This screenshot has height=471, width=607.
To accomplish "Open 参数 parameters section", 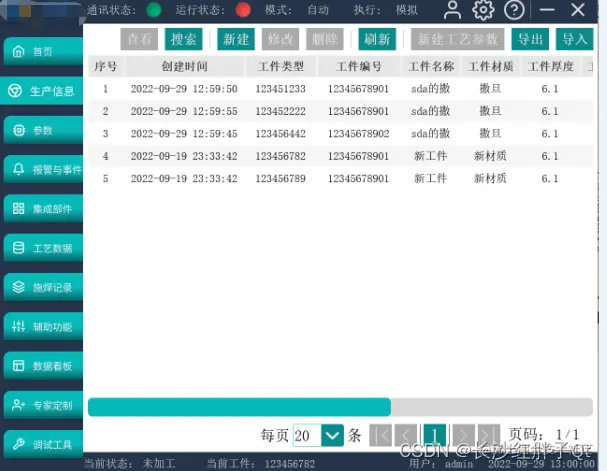I will (x=43, y=130).
